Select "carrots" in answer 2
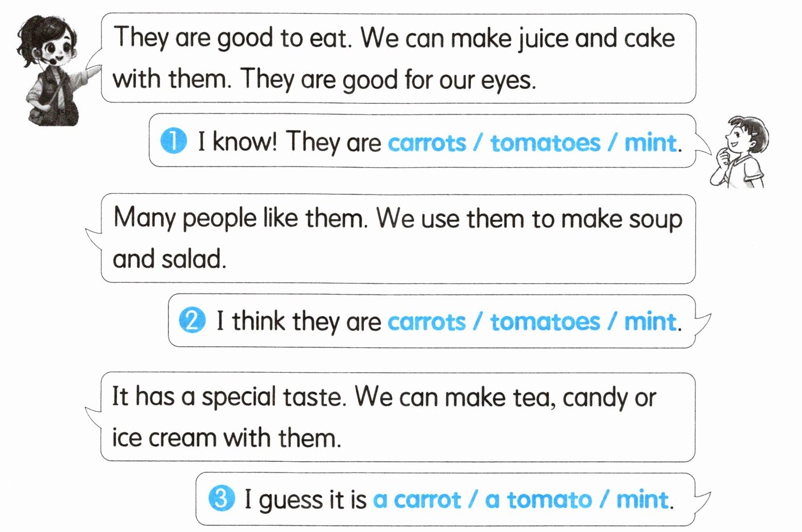The height and width of the screenshot is (532, 802). click(426, 322)
